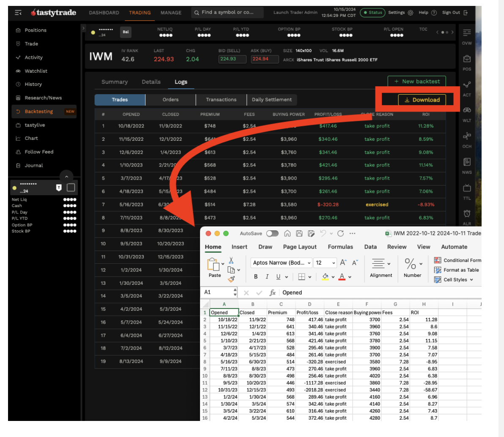504x437 pixels.
Task: Open Research/News in the sidebar
Action: 43,98
